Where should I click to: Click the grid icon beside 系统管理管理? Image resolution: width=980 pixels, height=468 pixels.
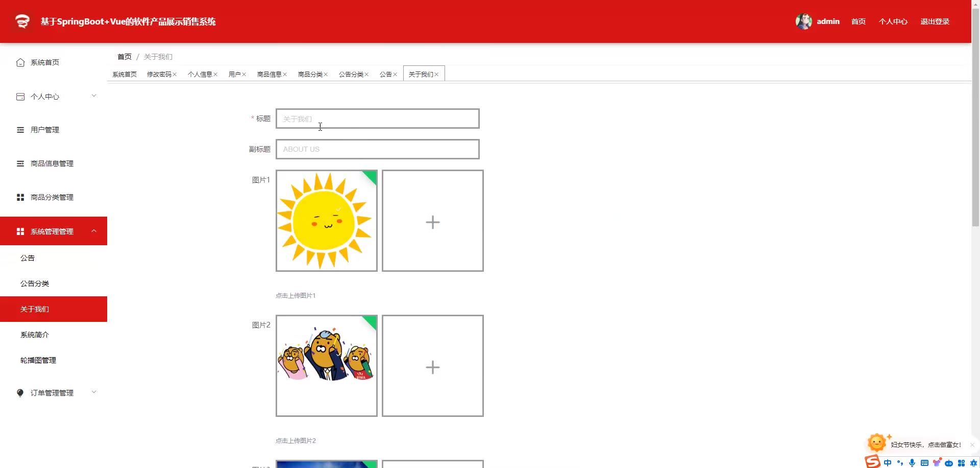coord(20,231)
